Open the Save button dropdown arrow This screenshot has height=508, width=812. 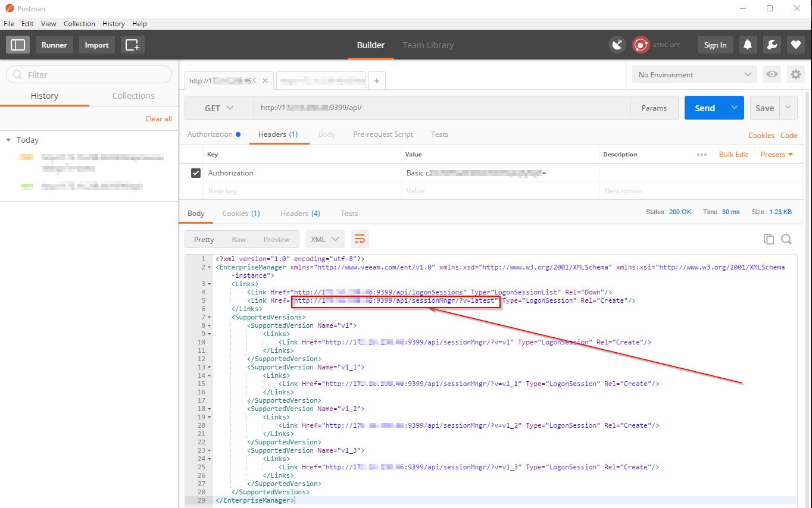click(788, 108)
